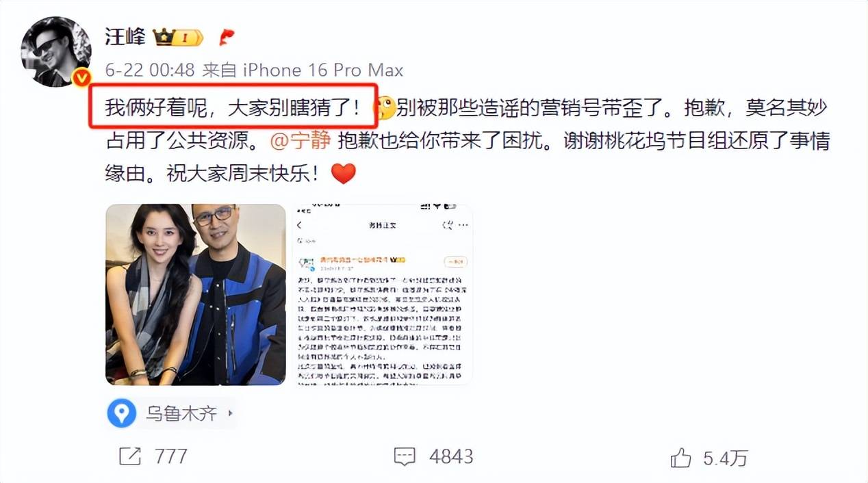Click the repost share icon
Viewport: 868px width, 483px height.
pyautogui.click(x=130, y=456)
